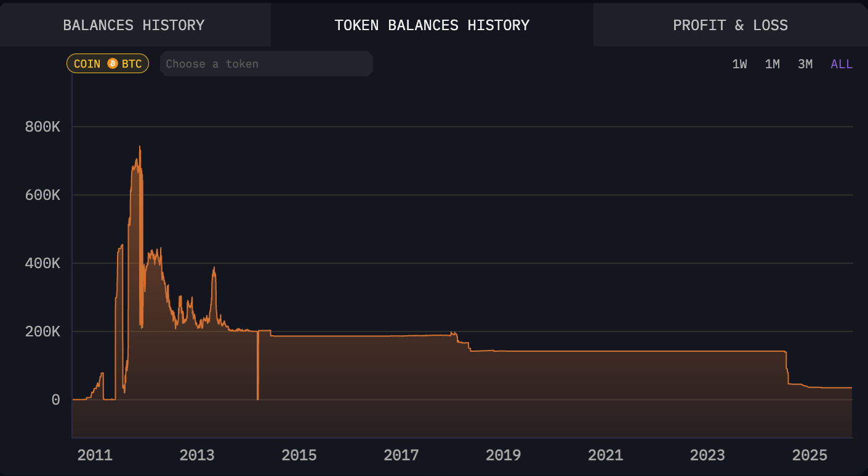
Task: Click the Bitcoin icon in the COIN/BTC pill
Action: 112,63
